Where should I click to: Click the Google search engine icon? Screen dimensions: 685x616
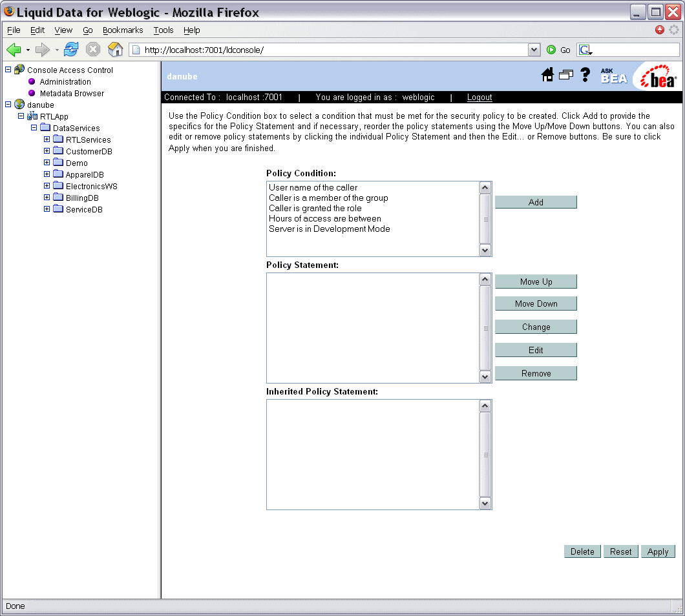coord(585,50)
